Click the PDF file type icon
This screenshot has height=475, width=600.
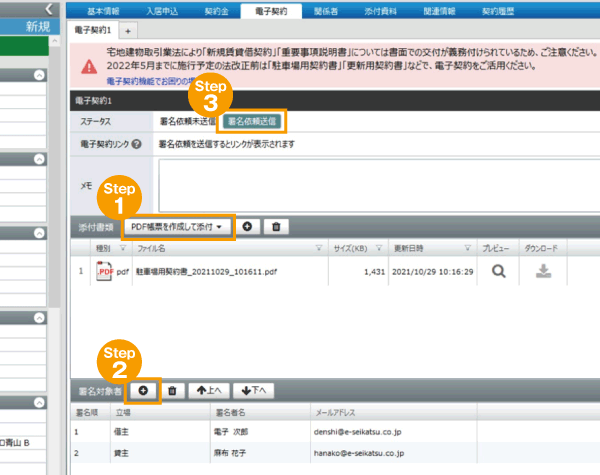pyautogui.click(x=104, y=271)
